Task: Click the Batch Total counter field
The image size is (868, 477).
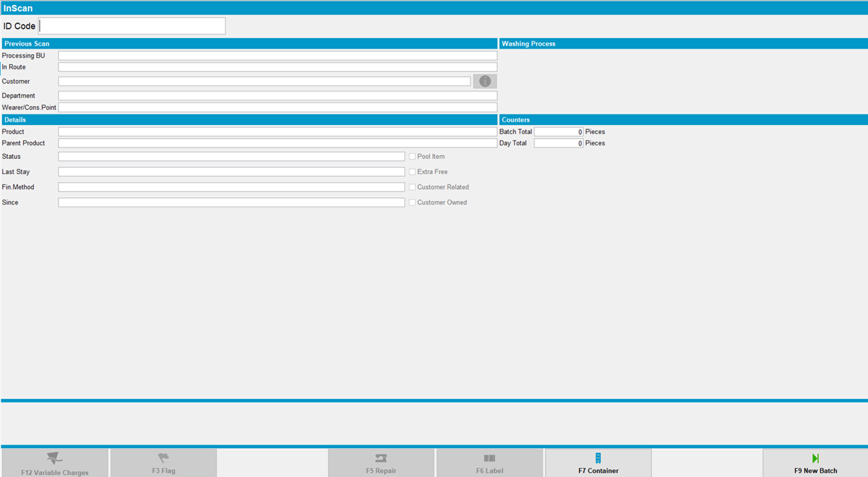Action: point(558,132)
